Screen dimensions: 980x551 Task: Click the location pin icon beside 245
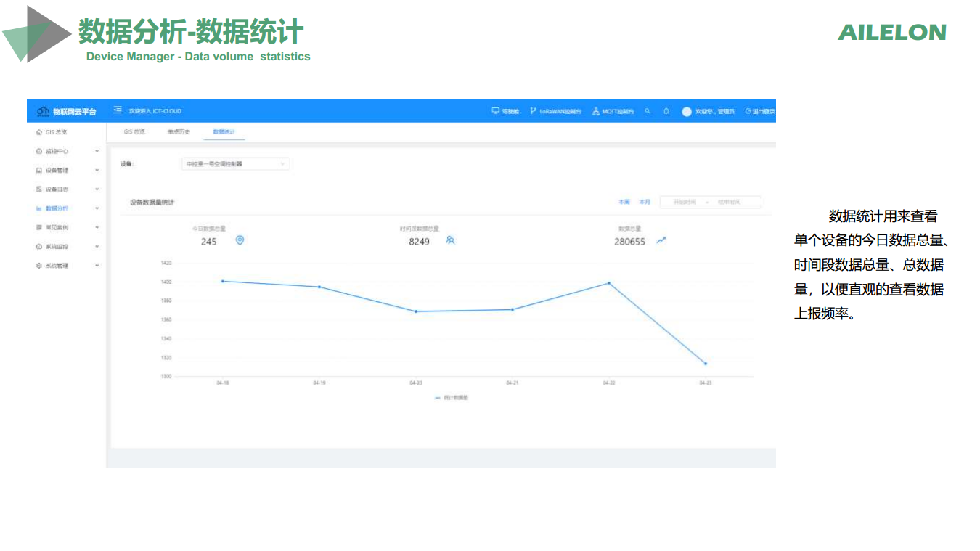(x=240, y=240)
